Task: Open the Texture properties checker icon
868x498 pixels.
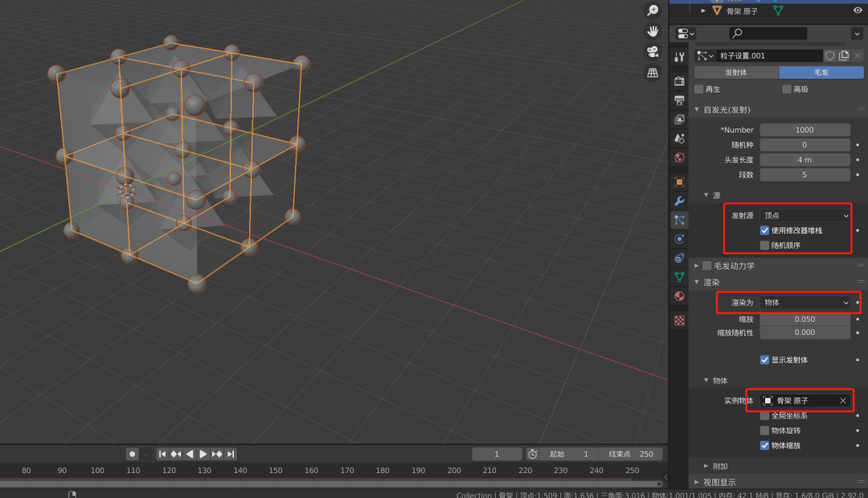Action: point(679,320)
